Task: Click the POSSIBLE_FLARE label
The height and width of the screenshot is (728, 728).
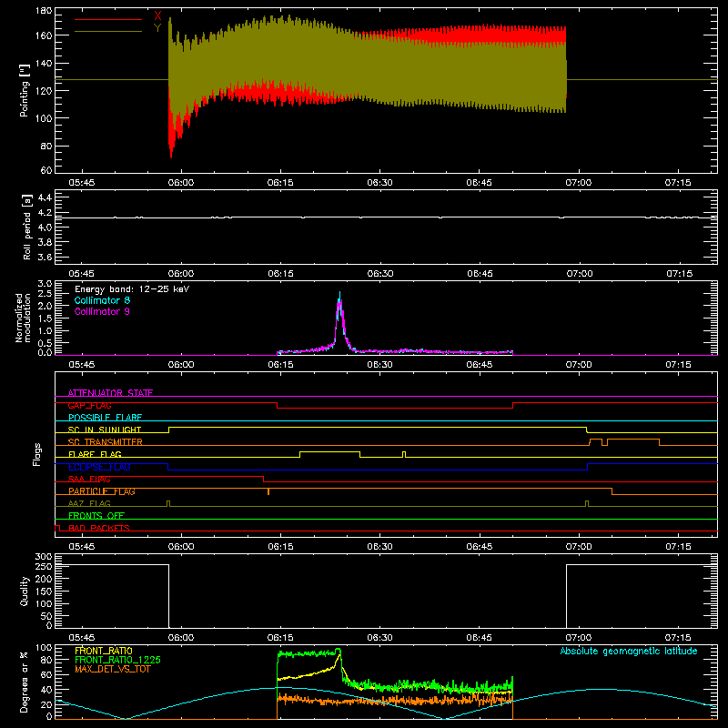Action: point(105,418)
